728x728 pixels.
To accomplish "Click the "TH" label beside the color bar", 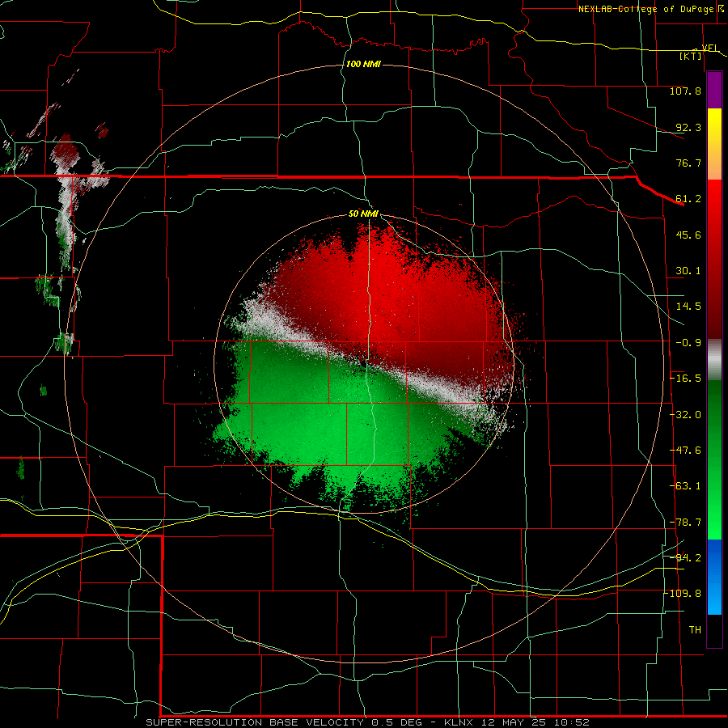I will [695, 630].
